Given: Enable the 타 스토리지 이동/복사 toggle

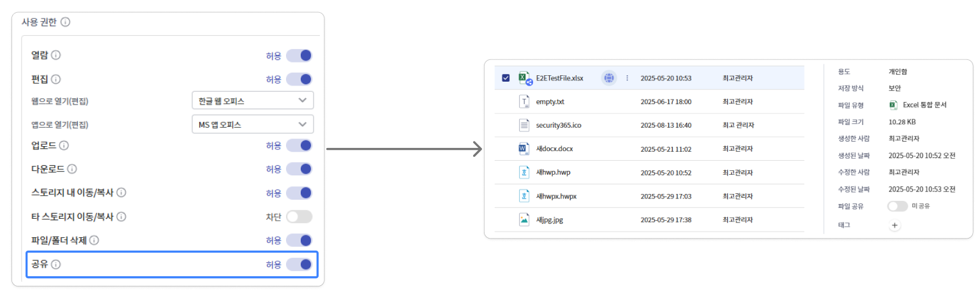Looking at the screenshot, I should (299, 217).
